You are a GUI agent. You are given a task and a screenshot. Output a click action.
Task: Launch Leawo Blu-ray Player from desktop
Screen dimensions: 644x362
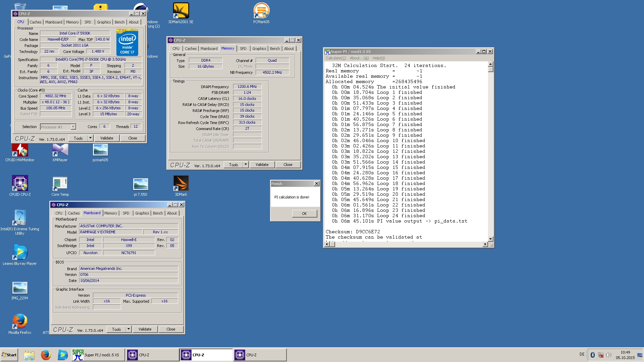point(20,255)
